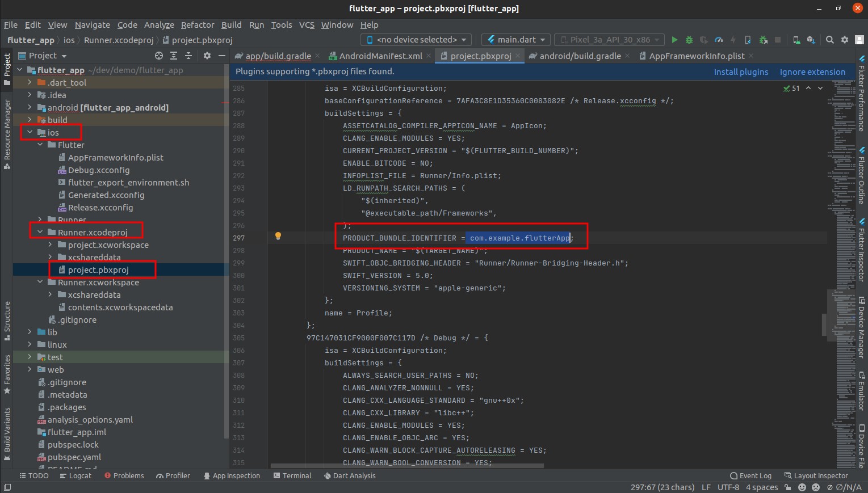Hide the Project tool window
Screen dimensions: 868x493
point(222,56)
